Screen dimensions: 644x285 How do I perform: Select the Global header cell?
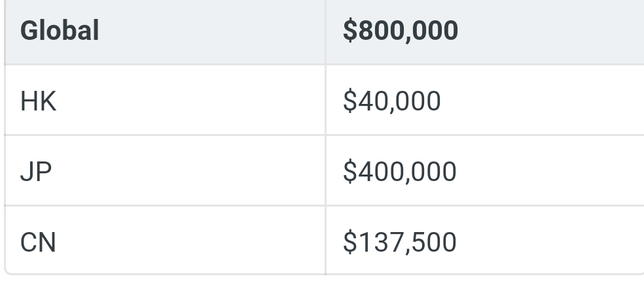tap(165, 32)
